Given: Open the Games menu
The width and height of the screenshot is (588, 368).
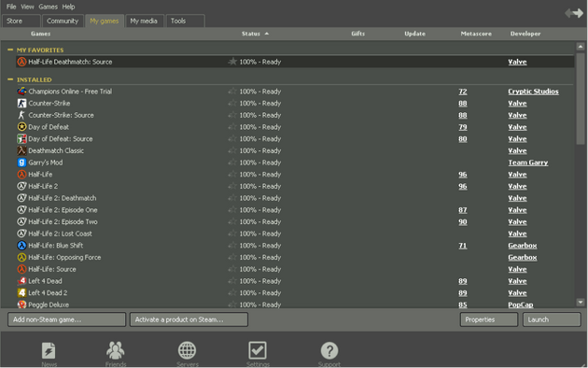Looking at the screenshot, I should pos(48,7).
